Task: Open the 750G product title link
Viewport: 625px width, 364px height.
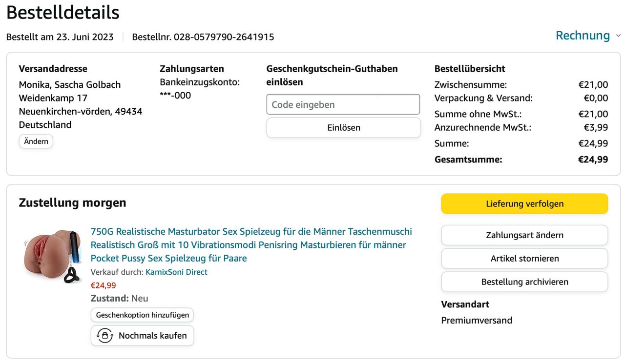Action: tap(251, 244)
